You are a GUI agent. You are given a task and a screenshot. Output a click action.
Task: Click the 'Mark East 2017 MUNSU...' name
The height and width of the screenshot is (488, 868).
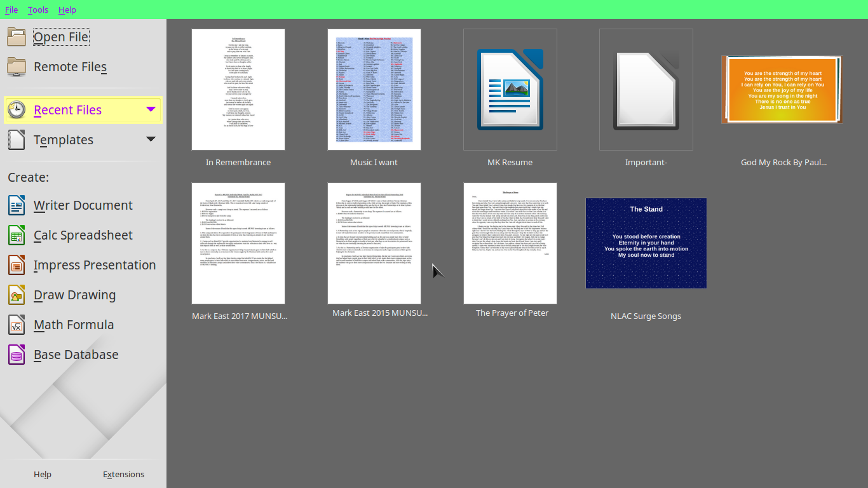click(x=240, y=316)
